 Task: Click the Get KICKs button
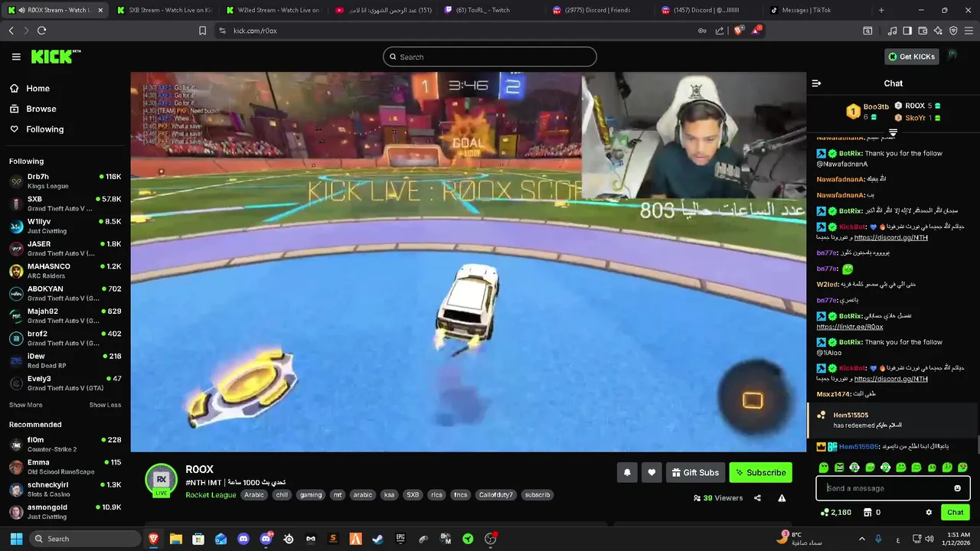pyautogui.click(x=912, y=57)
